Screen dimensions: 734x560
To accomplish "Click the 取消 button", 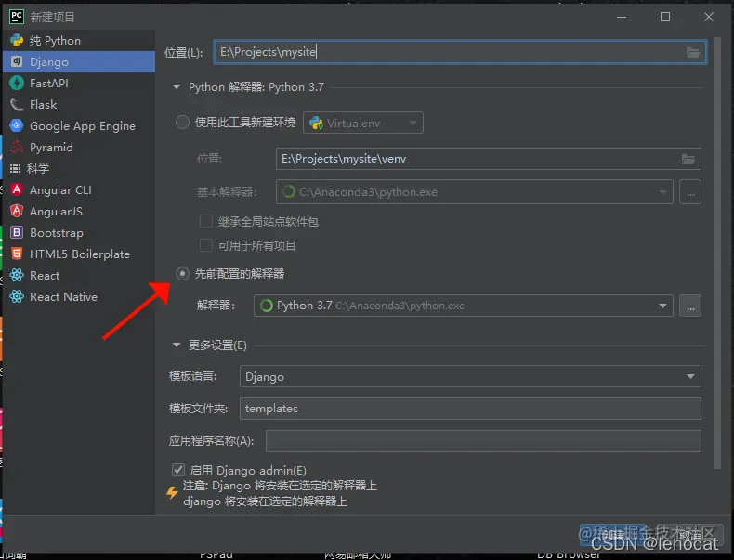I will pyautogui.click(x=690, y=534).
